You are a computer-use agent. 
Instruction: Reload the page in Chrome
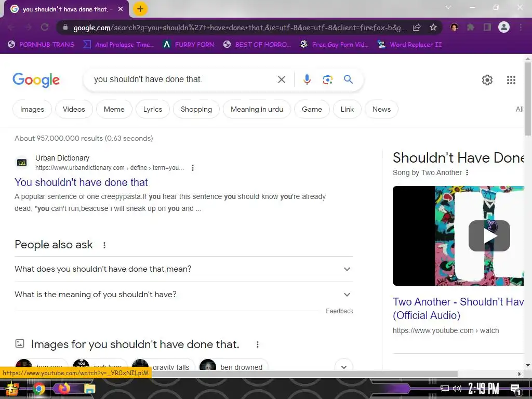[45, 27]
